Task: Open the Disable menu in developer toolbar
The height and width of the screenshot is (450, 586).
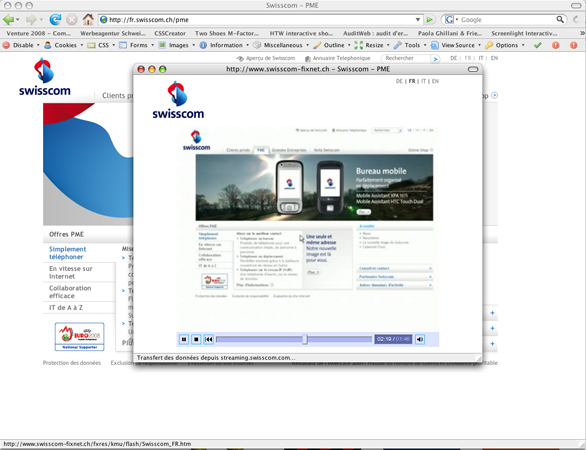Action: [21, 45]
